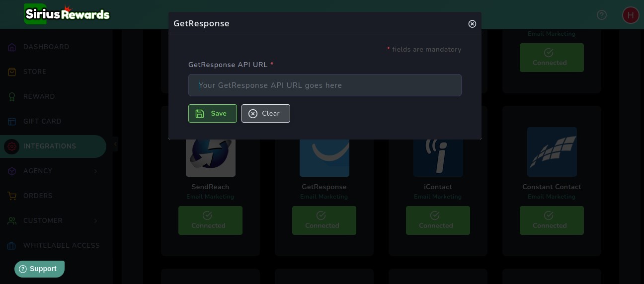The image size is (644, 284).
Task: Click the Constant Contact Connected button
Action: (552, 220)
